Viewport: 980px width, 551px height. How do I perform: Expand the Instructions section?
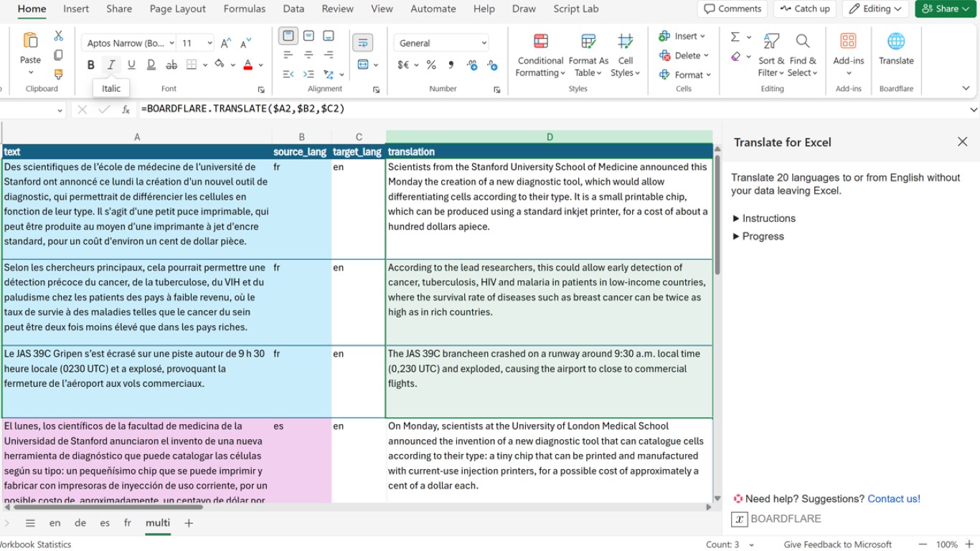(764, 218)
